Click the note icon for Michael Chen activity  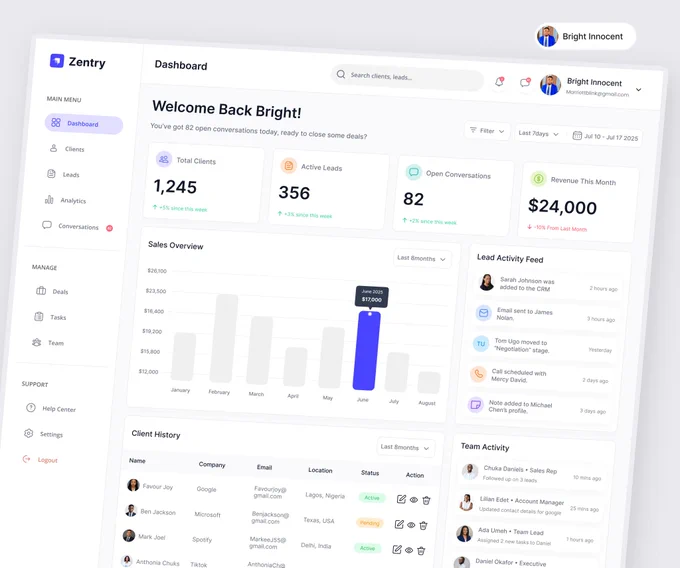[476, 405]
